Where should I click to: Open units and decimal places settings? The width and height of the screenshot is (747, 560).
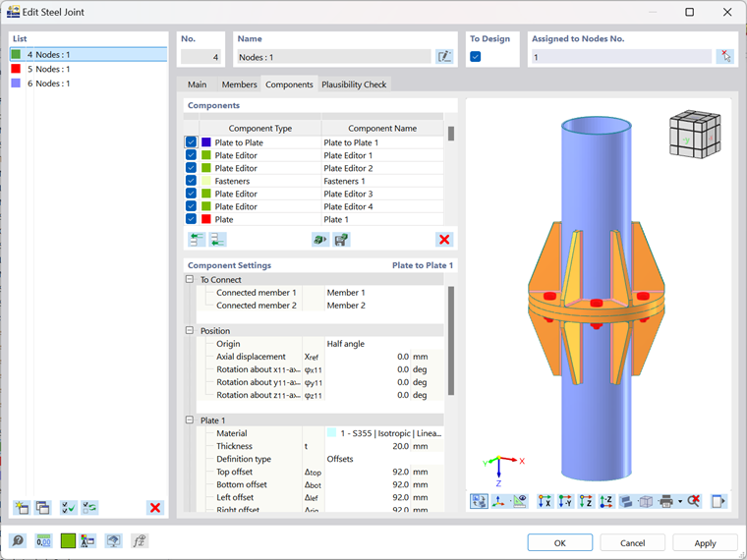click(x=43, y=541)
